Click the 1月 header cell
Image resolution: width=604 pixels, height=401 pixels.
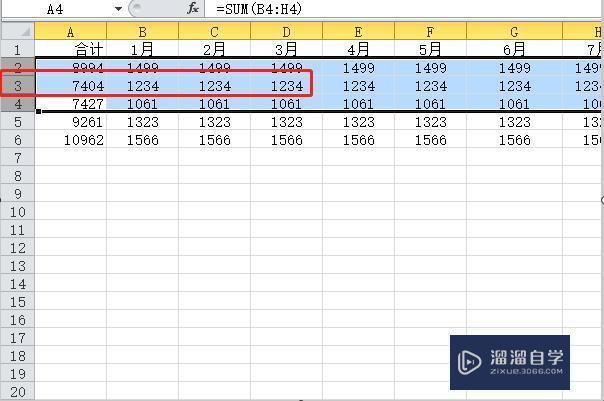pos(143,49)
